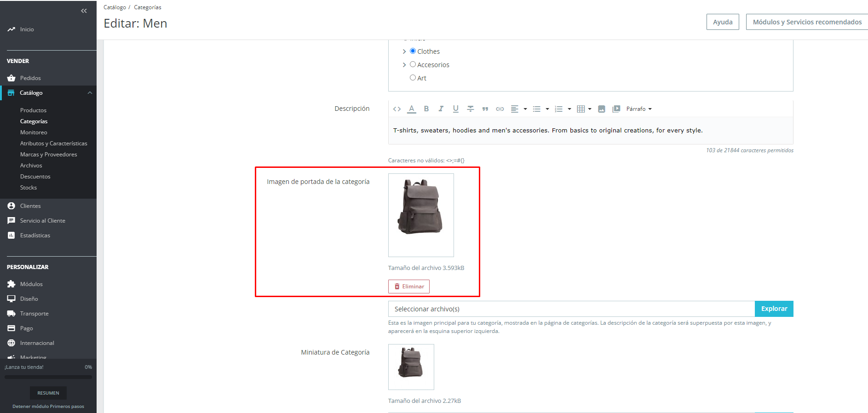Click the Seleccionar archivo(s) file field
The height and width of the screenshot is (413, 868).
click(x=571, y=309)
